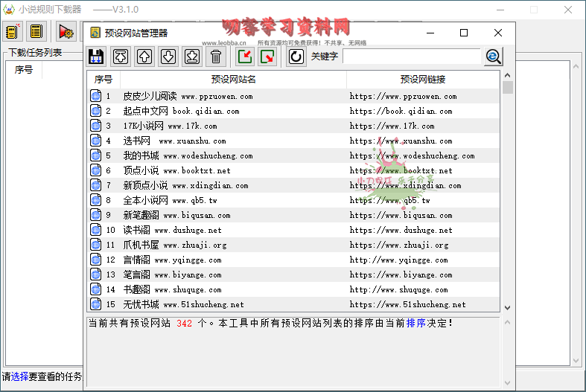Click the site list scrollbar down arrow
Image resolution: width=586 pixels, height=392 pixels.
click(508, 308)
